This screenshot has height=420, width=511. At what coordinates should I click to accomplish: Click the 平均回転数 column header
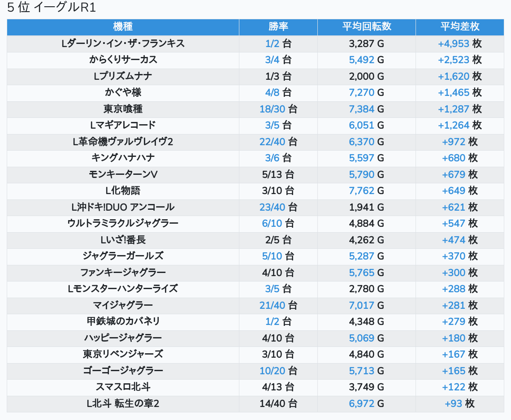tap(367, 27)
